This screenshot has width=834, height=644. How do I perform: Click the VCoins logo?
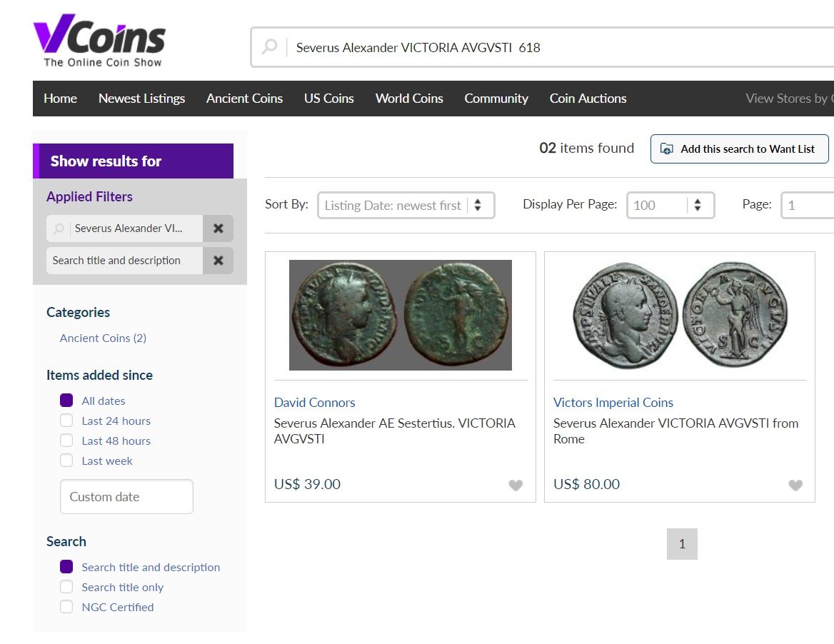click(99, 41)
